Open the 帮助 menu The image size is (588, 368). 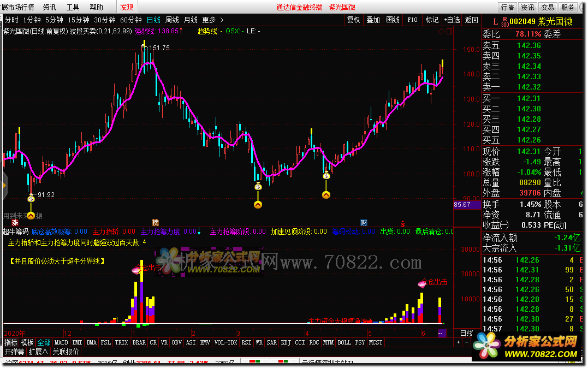(97, 7)
